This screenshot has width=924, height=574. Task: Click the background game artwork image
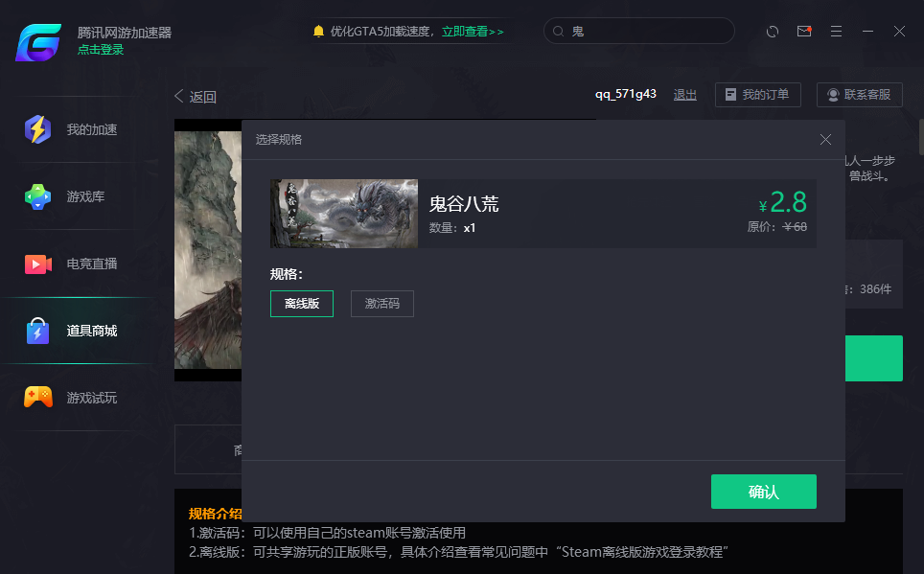207,250
